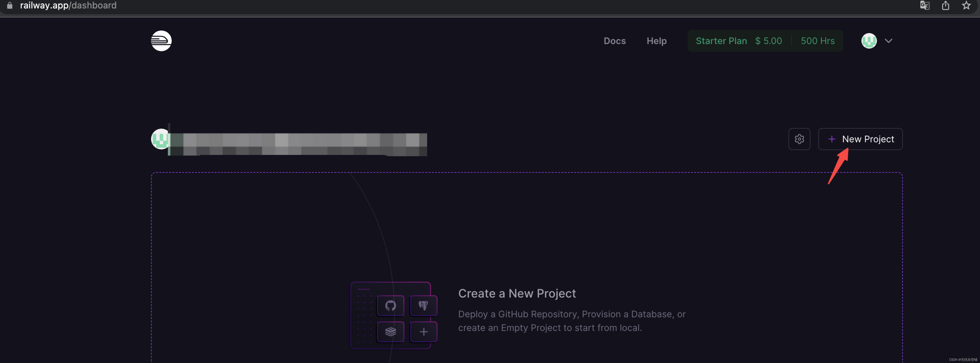Screen dimensions: 980x363
Task: Select the GitHub repository tile icon
Action: point(390,305)
